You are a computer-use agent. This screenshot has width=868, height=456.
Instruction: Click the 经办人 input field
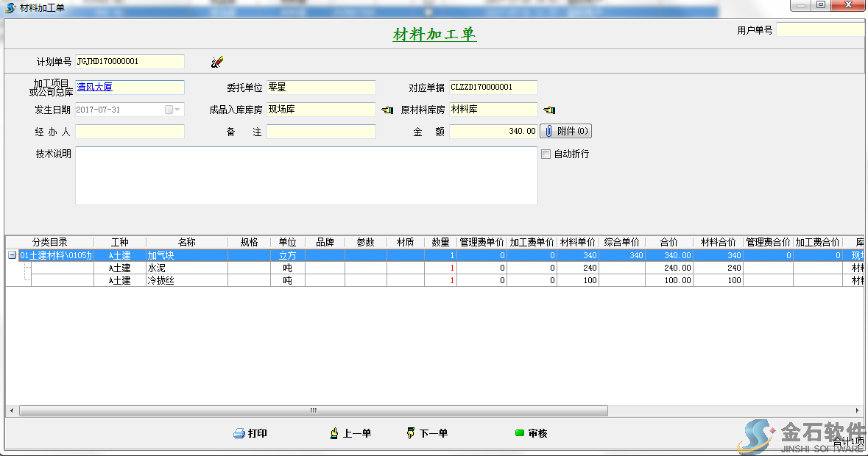[x=130, y=132]
